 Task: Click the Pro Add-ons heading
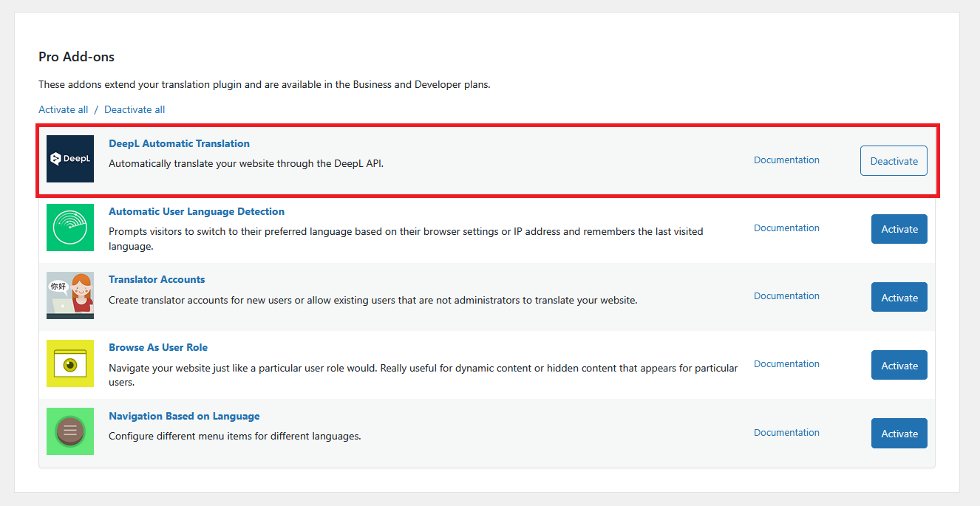(x=76, y=56)
